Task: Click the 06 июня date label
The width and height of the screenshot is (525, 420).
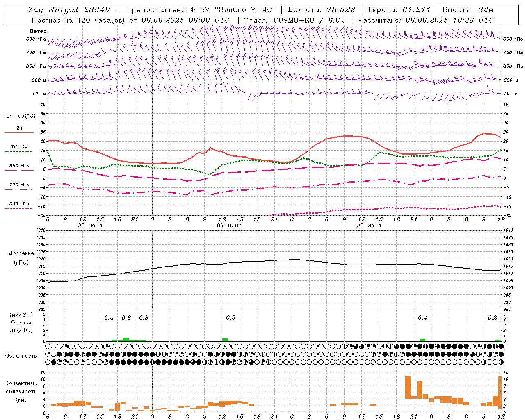Action: click(x=90, y=226)
